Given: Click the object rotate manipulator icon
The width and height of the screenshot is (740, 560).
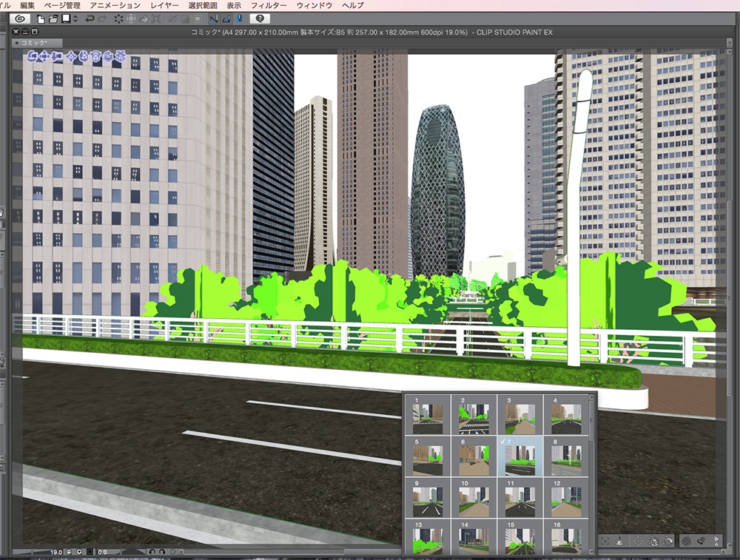Looking at the screenshot, I should coord(83,56).
